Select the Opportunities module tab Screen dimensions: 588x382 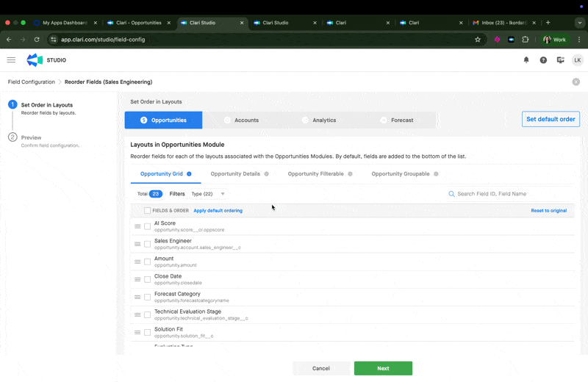pos(163,120)
